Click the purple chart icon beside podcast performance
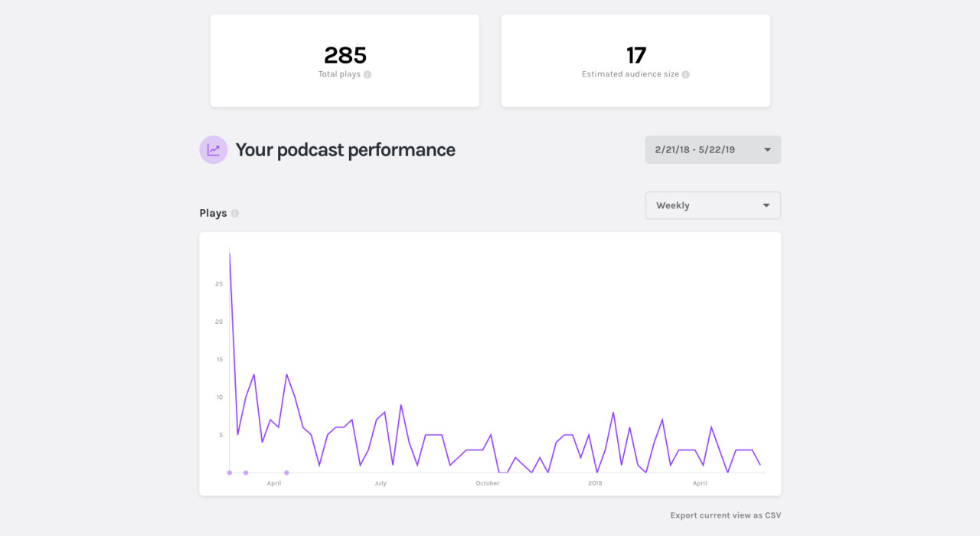Image resolution: width=980 pixels, height=536 pixels. coord(214,150)
